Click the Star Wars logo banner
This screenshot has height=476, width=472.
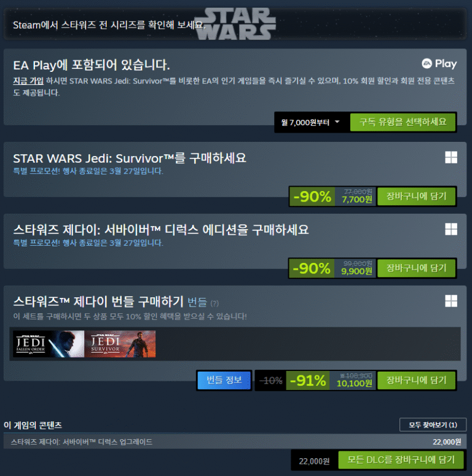pyautogui.click(x=235, y=24)
